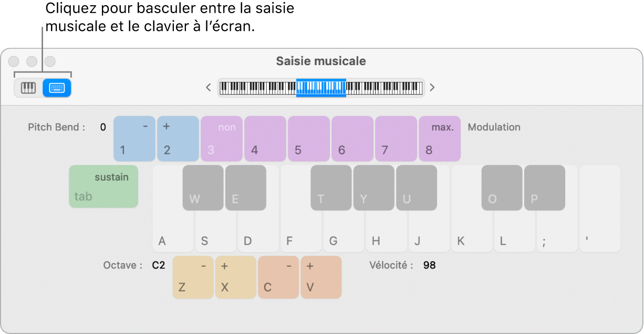644x334 pixels.
Task: Raise the octave with the X key
Action: pyautogui.click(x=235, y=277)
